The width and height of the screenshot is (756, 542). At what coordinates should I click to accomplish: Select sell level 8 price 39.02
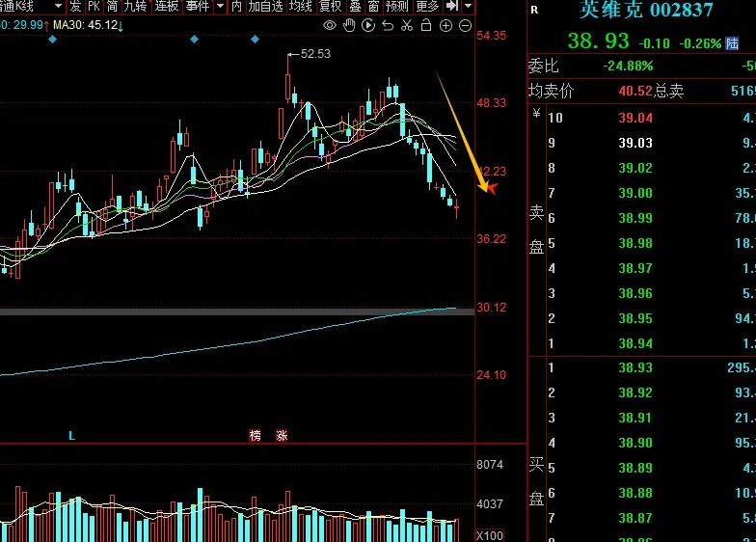click(635, 168)
